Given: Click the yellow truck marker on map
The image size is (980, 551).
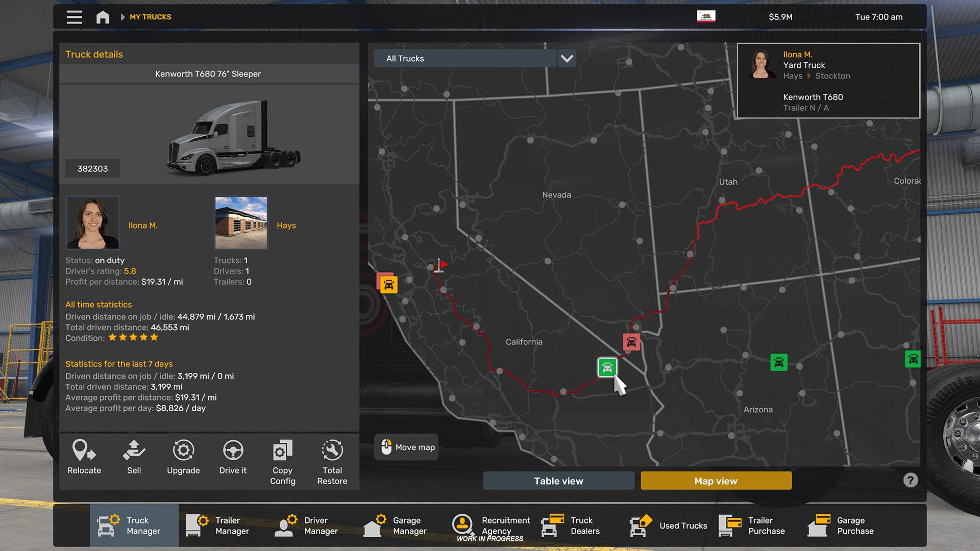Looking at the screenshot, I should click(x=389, y=285).
